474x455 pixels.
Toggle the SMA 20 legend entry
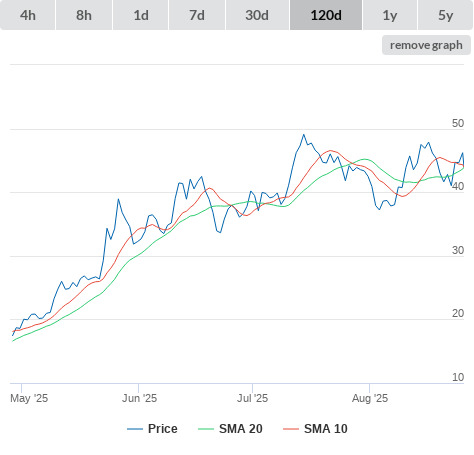(241, 429)
